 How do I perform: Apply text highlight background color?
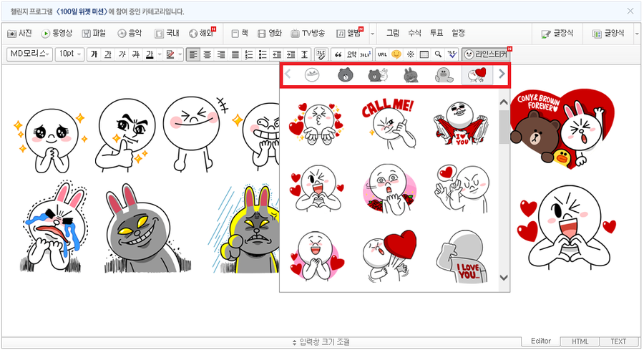pyautogui.click(x=170, y=54)
